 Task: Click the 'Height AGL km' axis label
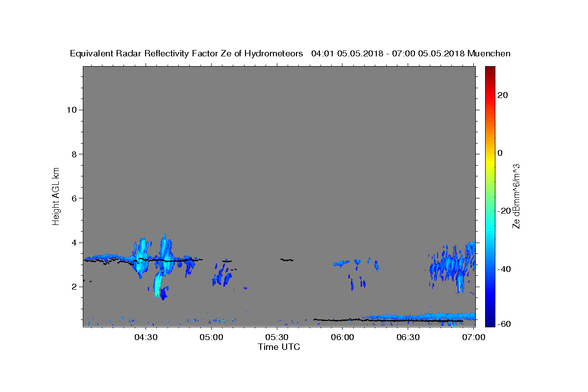pos(56,196)
